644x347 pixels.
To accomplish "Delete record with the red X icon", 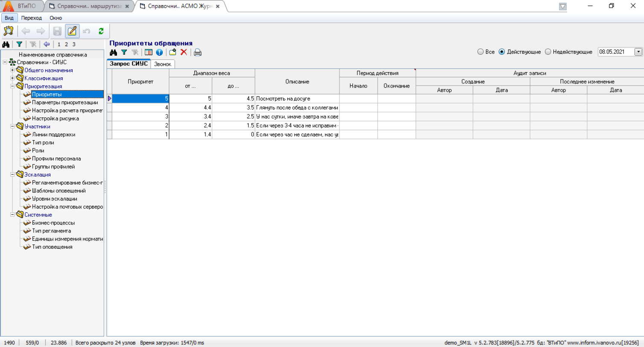I will (184, 53).
